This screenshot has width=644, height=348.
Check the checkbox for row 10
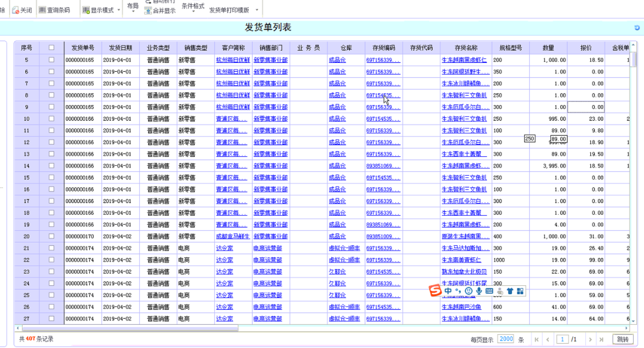click(x=52, y=118)
